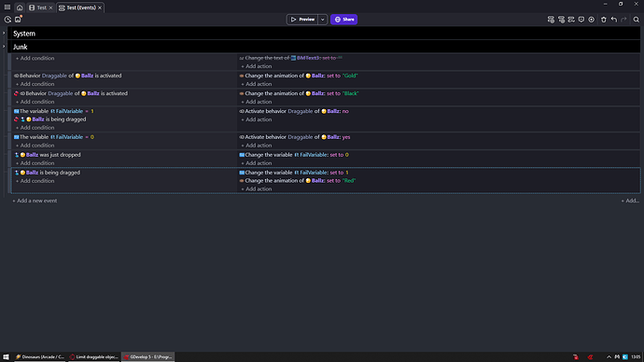Close the Test (Events) tab
The image size is (644, 362).
[100, 7]
